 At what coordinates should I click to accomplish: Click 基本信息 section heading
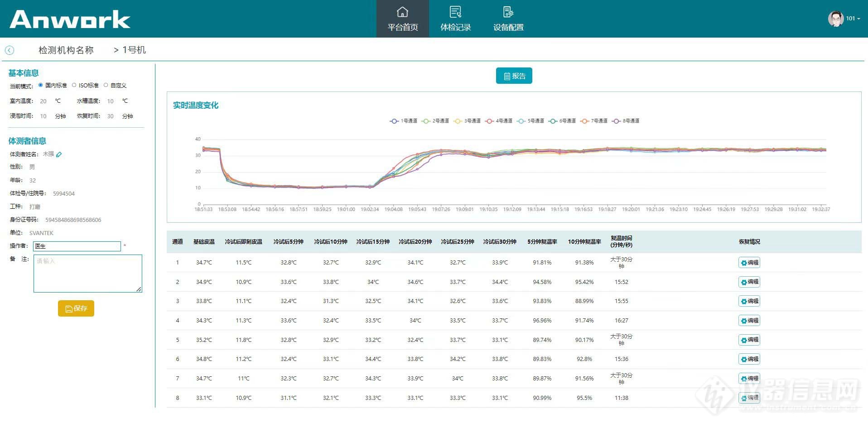(24, 73)
